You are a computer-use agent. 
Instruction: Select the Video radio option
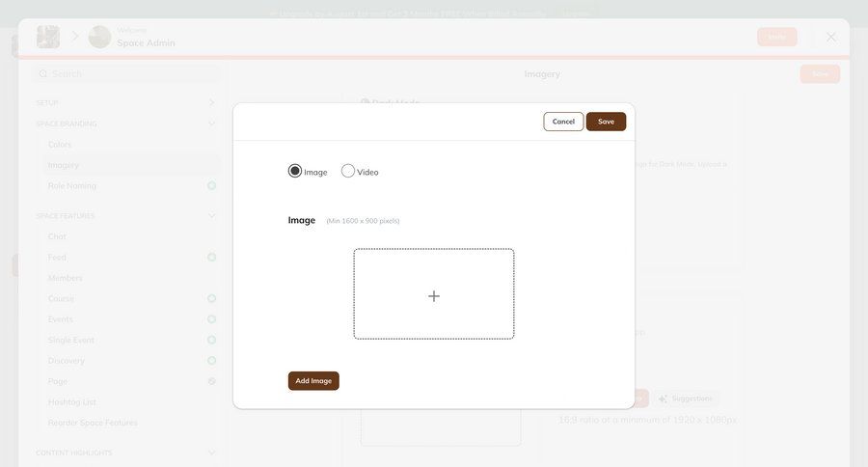coord(347,171)
